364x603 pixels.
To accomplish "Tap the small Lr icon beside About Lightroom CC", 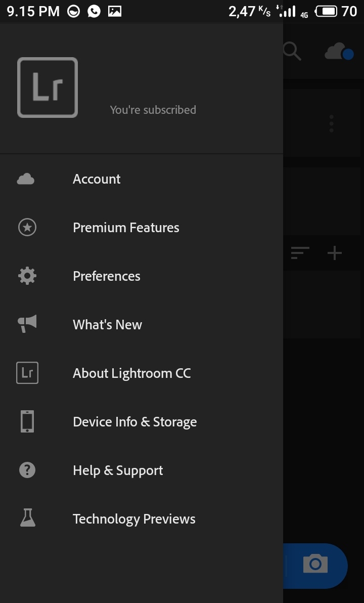I will tap(27, 373).
